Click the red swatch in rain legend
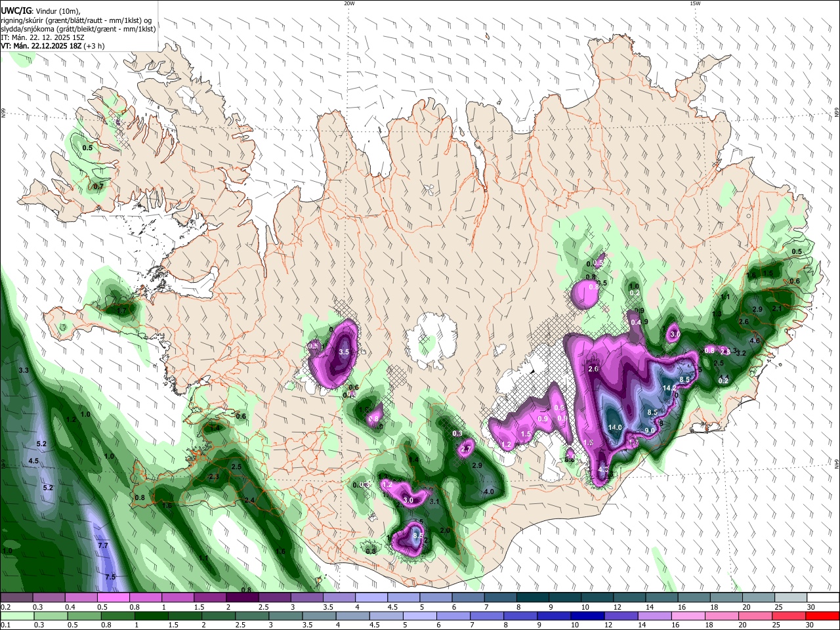 (822, 616)
